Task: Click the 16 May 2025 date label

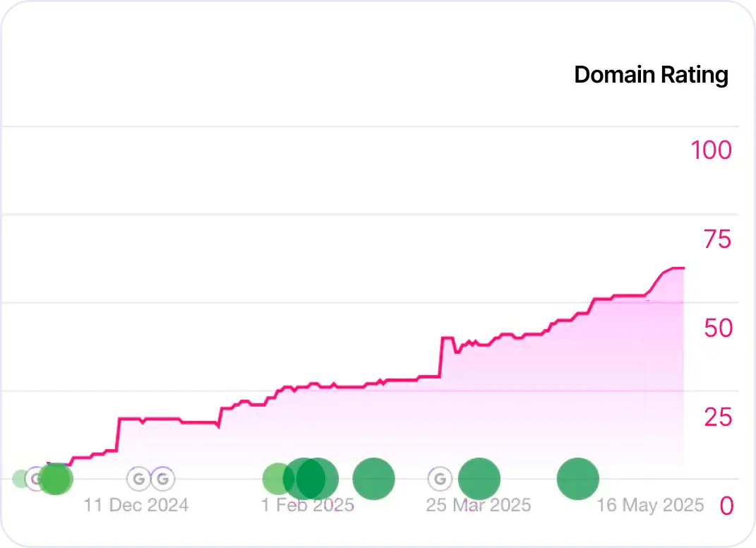Action: click(x=650, y=505)
